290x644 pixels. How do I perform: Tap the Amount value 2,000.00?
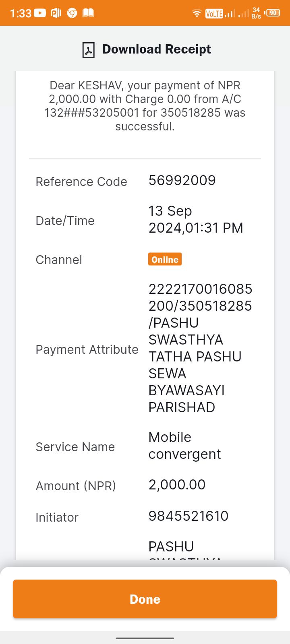coord(177,485)
